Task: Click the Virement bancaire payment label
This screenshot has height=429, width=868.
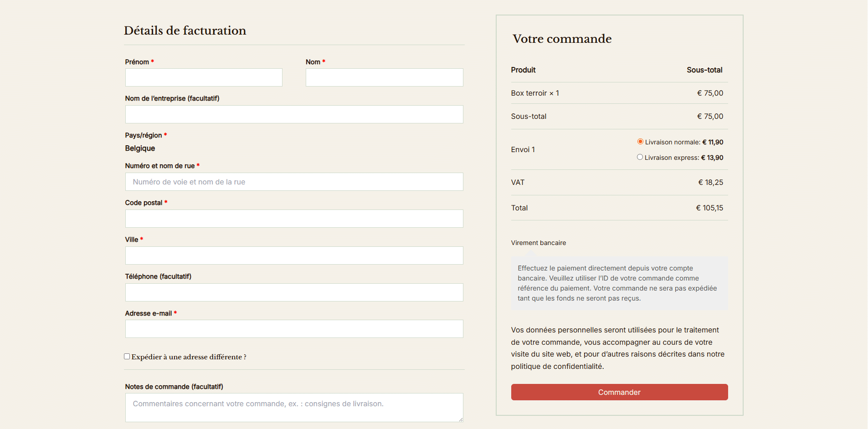Action: tap(538, 243)
